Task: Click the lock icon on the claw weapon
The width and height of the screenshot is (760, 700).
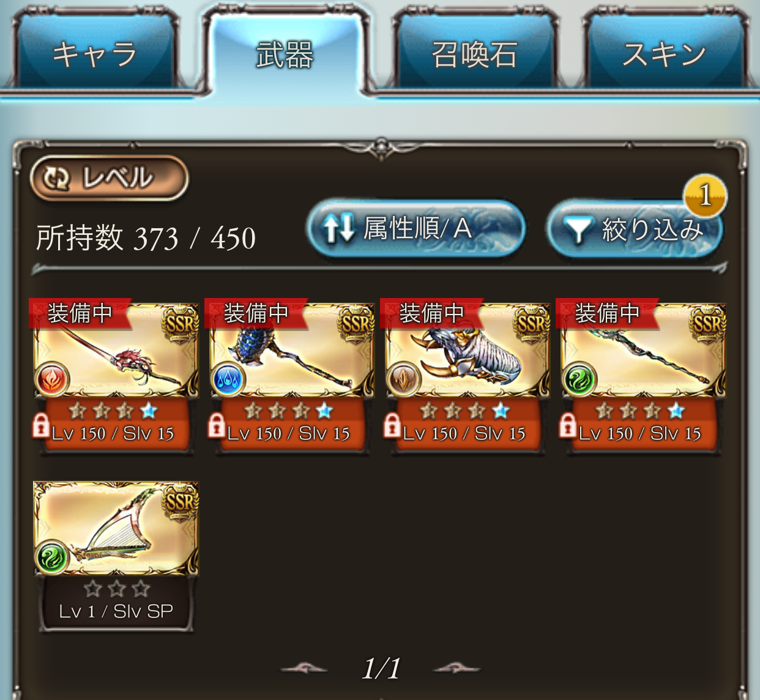Action: coord(392,426)
